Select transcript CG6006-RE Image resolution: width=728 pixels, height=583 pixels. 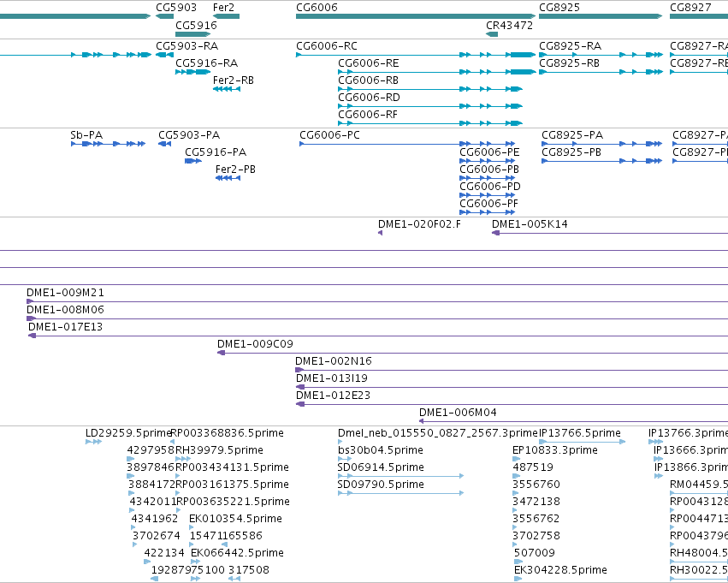437,72
